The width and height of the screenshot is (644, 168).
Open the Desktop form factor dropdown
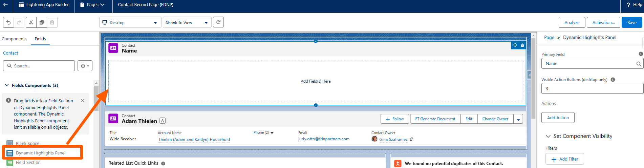(130, 22)
